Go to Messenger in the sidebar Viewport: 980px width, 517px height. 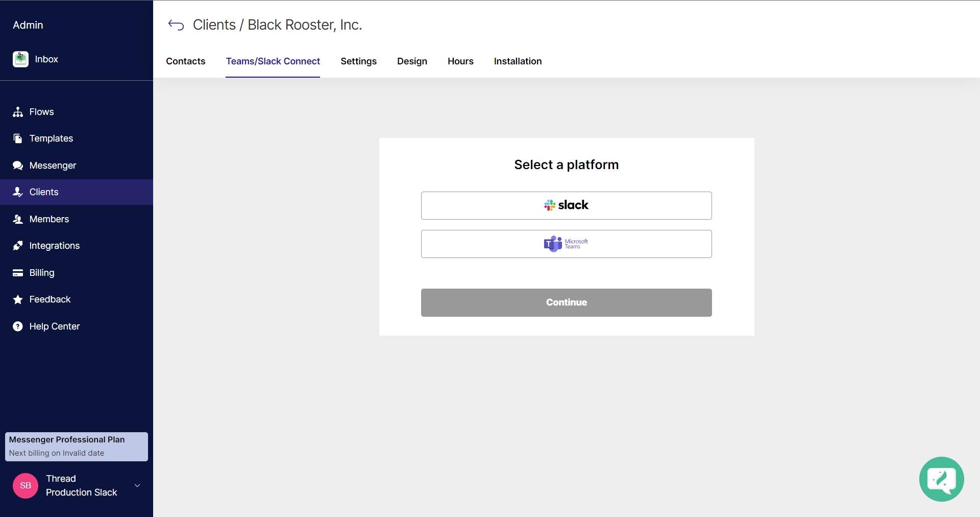coord(77,166)
